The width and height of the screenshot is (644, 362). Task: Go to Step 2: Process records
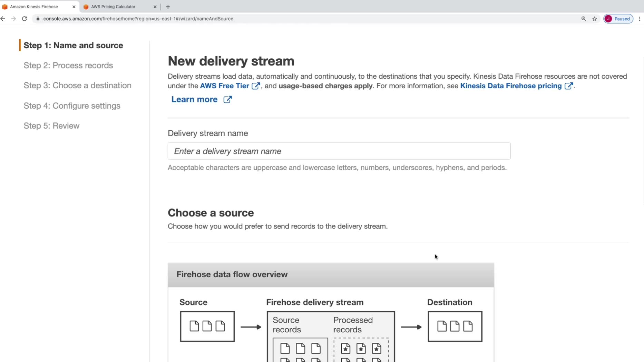pyautogui.click(x=68, y=65)
